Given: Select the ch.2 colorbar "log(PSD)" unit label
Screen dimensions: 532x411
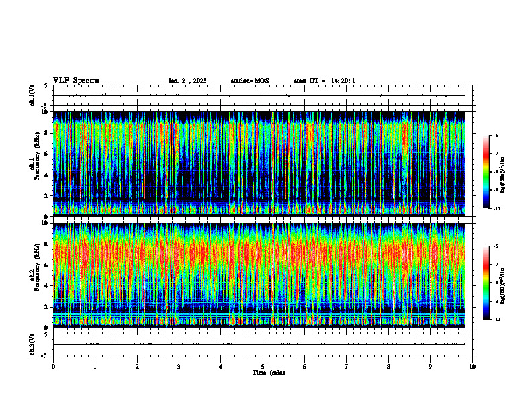Looking at the screenshot, I should click(x=502, y=285).
